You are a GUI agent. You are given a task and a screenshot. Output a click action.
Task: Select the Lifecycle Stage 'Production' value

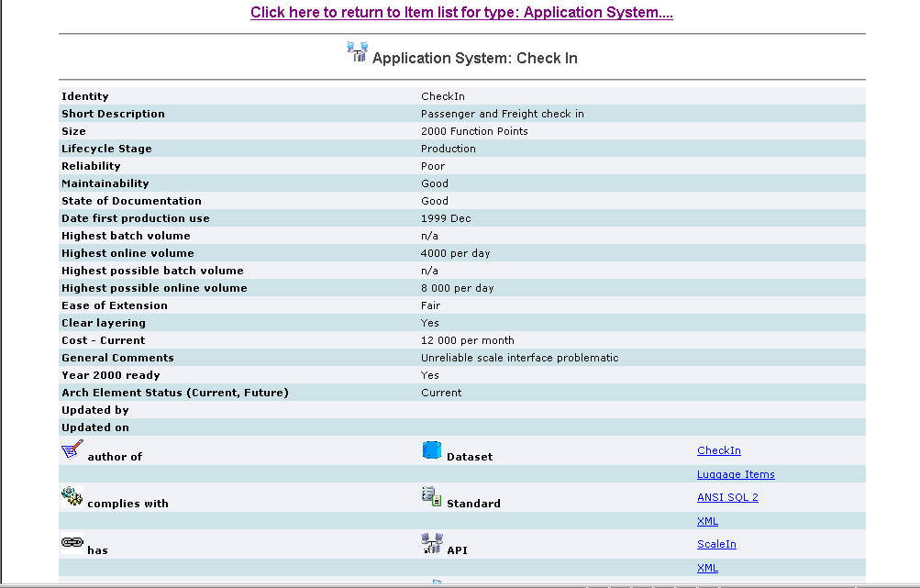448,149
